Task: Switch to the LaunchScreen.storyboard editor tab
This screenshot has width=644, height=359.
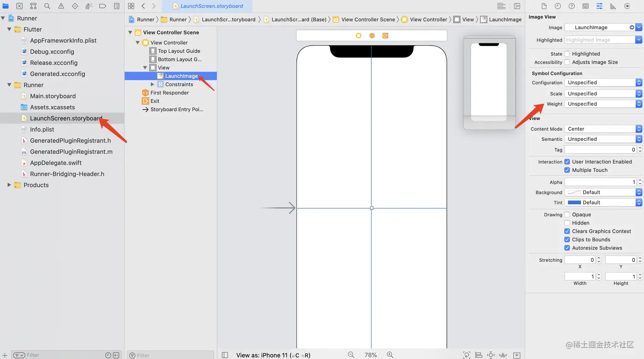Action: click(x=208, y=6)
